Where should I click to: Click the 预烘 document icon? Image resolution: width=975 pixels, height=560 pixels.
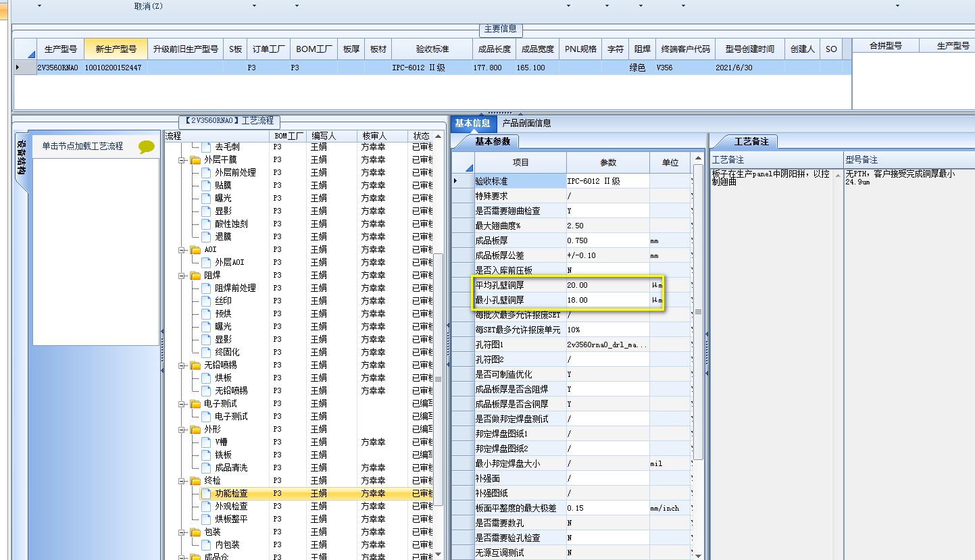[206, 314]
